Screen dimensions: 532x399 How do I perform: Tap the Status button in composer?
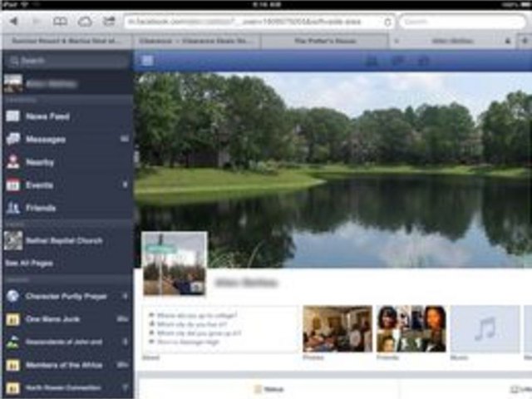(x=269, y=389)
